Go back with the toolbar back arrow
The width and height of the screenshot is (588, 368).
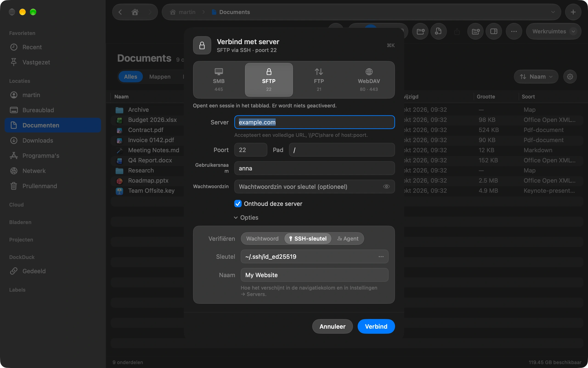(120, 12)
